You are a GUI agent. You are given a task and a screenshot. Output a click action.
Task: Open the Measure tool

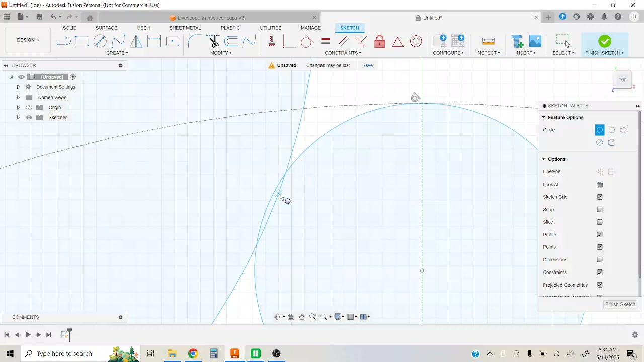[488, 41]
